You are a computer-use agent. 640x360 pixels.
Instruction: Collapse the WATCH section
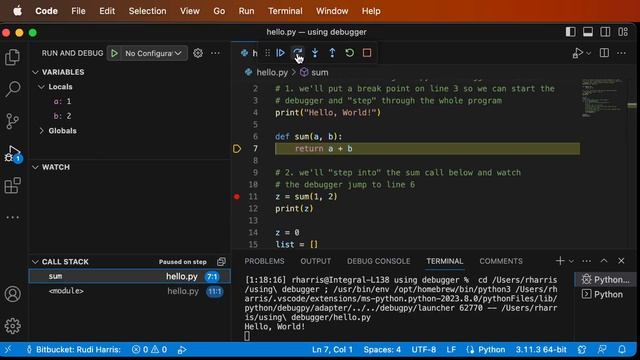click(x=36, y=167)
